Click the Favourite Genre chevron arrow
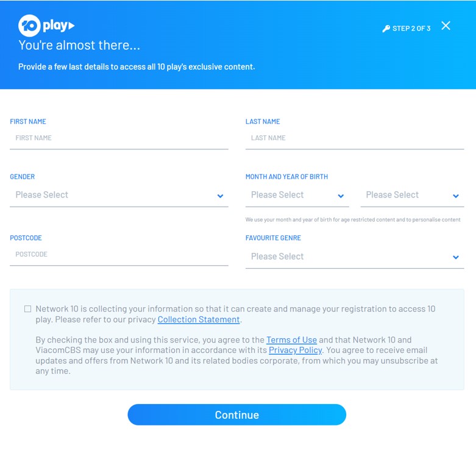The height and width of the screenshot is (459, 476). click(456, 257)
